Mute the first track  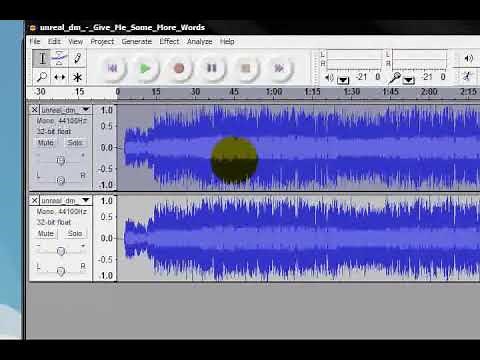tap(46, 143)
